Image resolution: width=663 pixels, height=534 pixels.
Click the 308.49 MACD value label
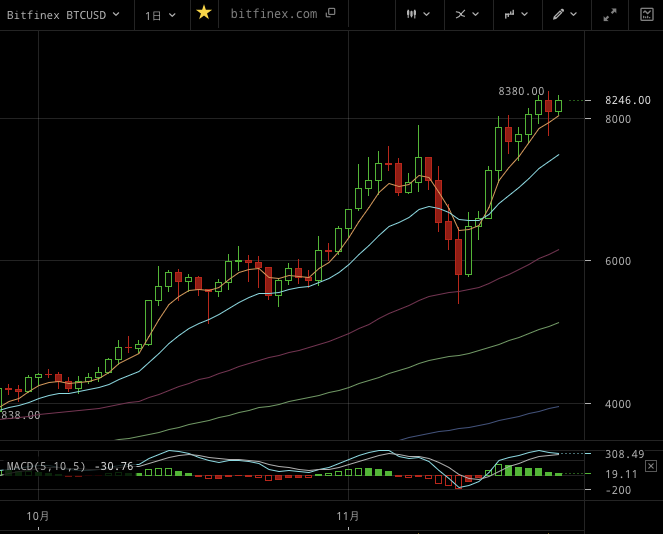click(x=625, y=455)
